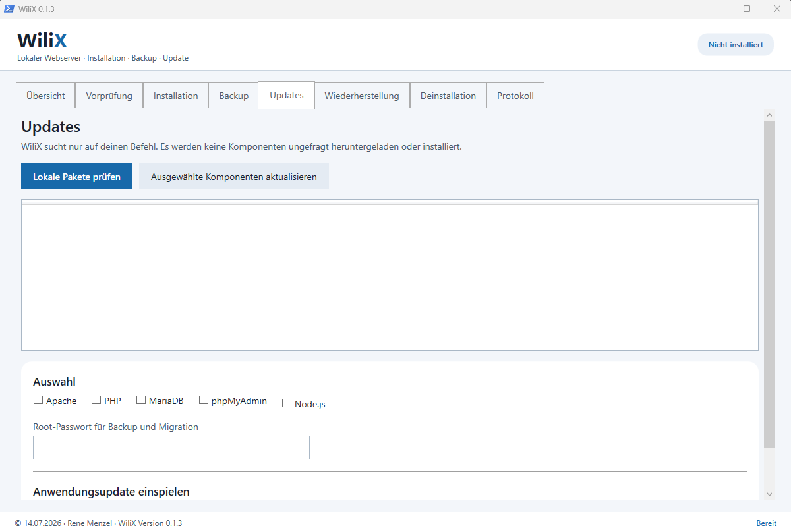Switch to the Vorprüfung tab
Viewport: 791px width, 532px height.
[109, 96]
